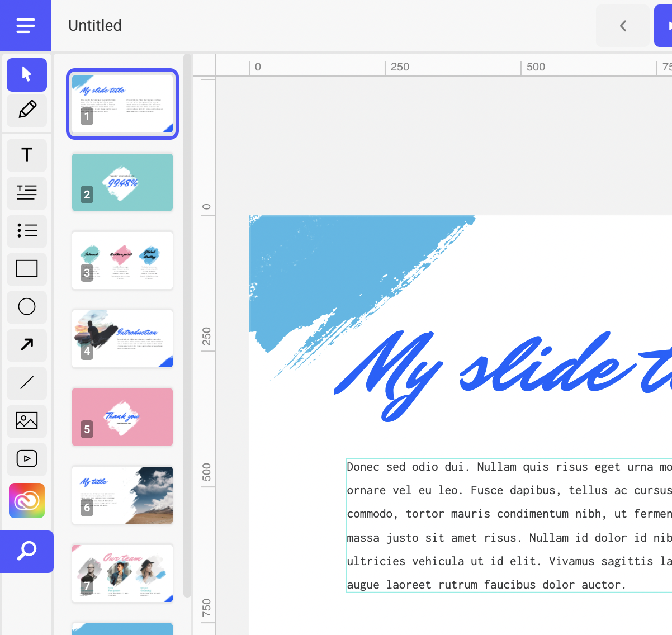The image size is (672, 635).
Task: Open the Creative Cloud libraries icon
Action: (27, 500)
